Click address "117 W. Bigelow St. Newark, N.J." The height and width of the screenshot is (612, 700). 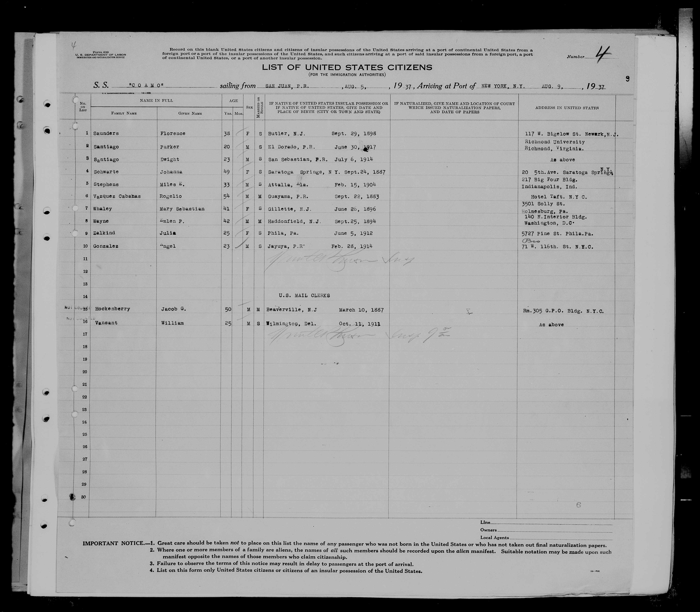[x=572, y=135]
